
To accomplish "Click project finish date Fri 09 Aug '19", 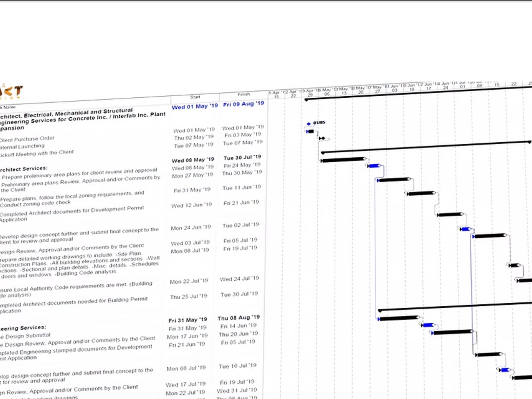I will (x=243, y=104).
